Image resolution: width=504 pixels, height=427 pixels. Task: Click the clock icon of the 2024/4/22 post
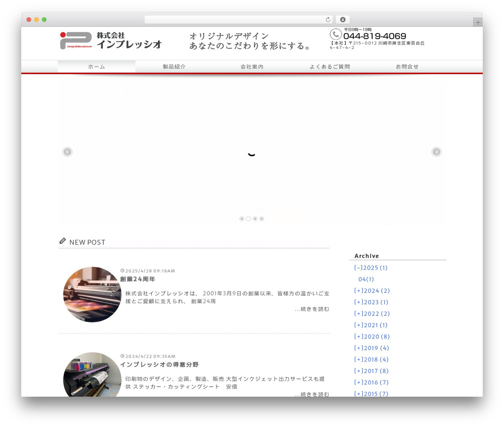pos(122,356)
